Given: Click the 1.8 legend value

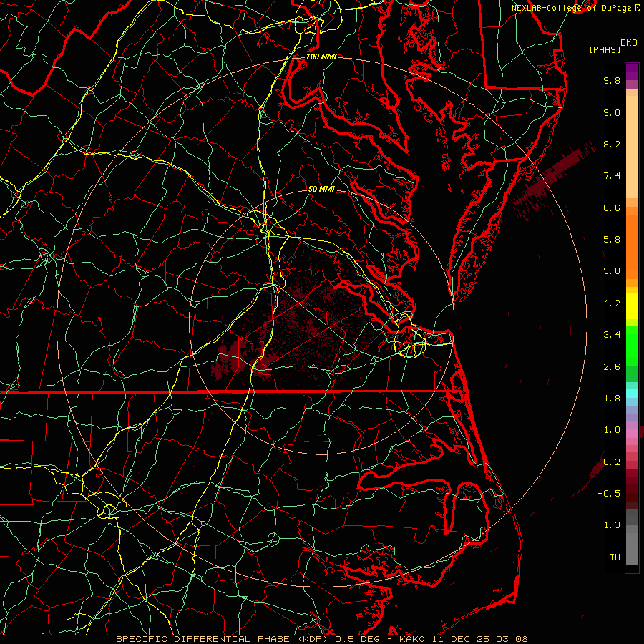Looking at the screenshot, I should coord(612,399).
